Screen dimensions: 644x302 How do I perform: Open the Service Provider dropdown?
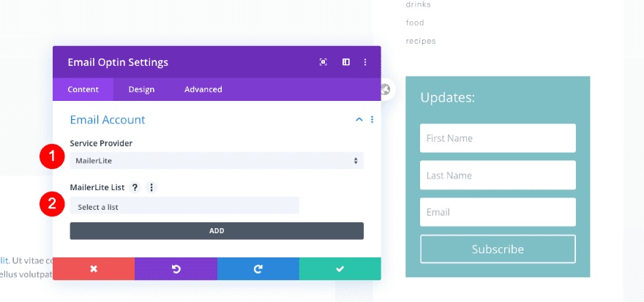click(x=217, y=160)
